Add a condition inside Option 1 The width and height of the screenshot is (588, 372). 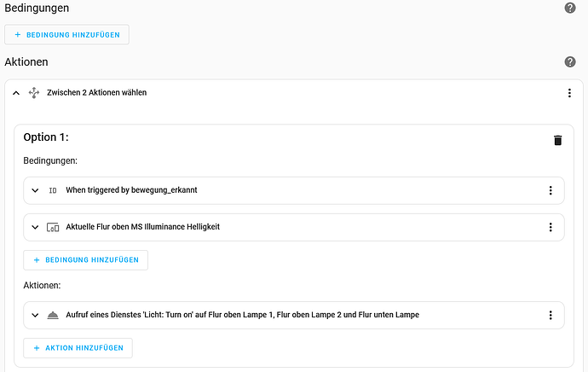pos(85,260)
